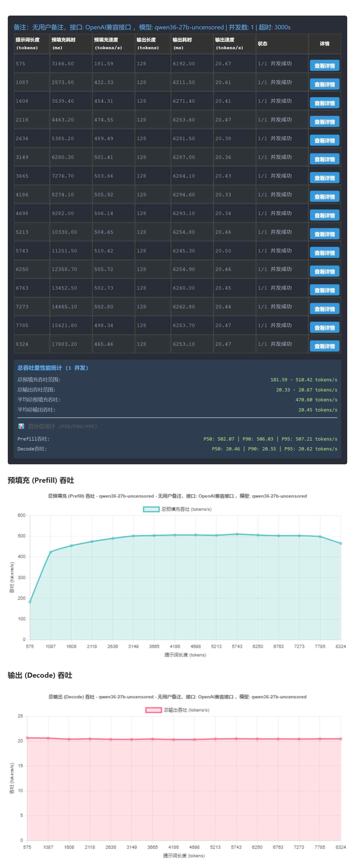
Task: Toggle the 总输出吞吐 legend item
Action: click(x=177, y=710)
